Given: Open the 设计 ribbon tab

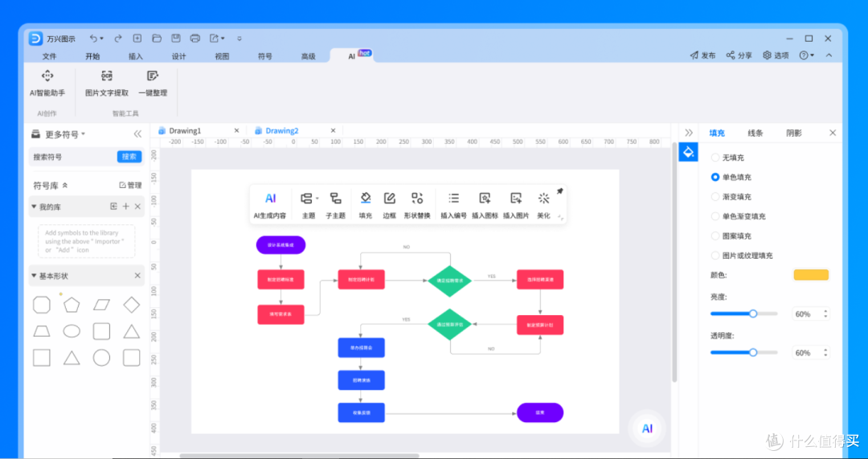Looking at the screenshot, I should click(x=178, y=56).
